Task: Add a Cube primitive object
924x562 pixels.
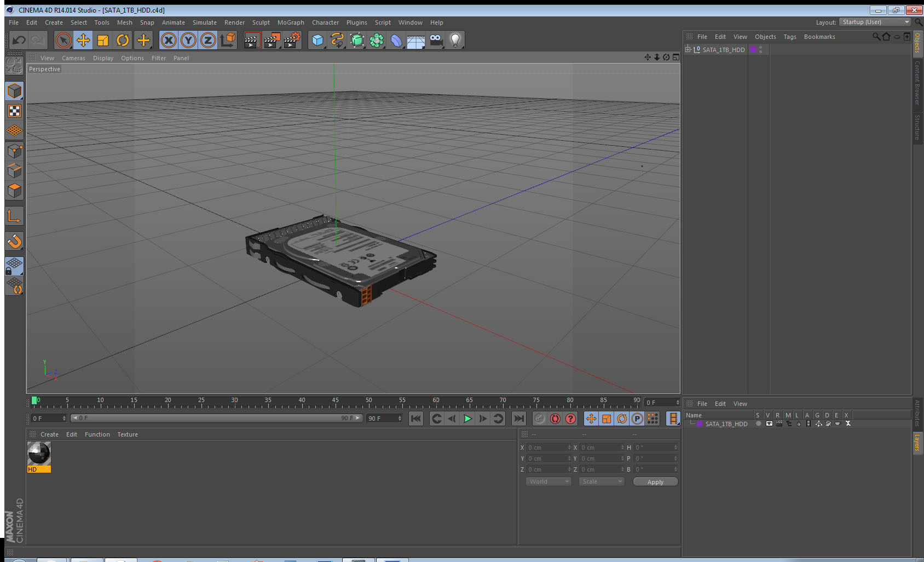Action: click(317, 40)
